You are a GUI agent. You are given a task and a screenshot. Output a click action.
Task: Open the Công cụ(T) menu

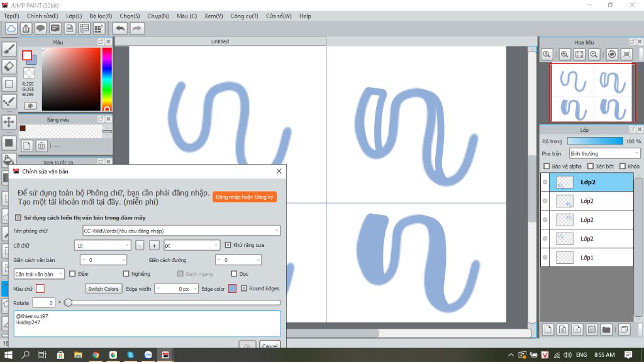point(244,16)
